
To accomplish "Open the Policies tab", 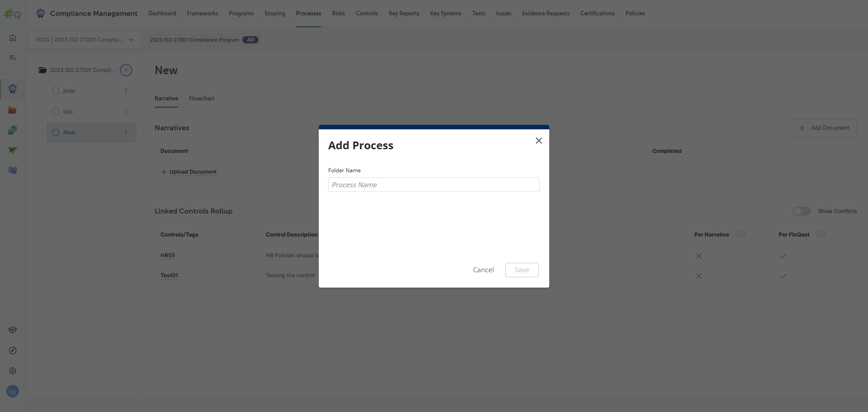I will pyautogui.click(x=635, y=13).
